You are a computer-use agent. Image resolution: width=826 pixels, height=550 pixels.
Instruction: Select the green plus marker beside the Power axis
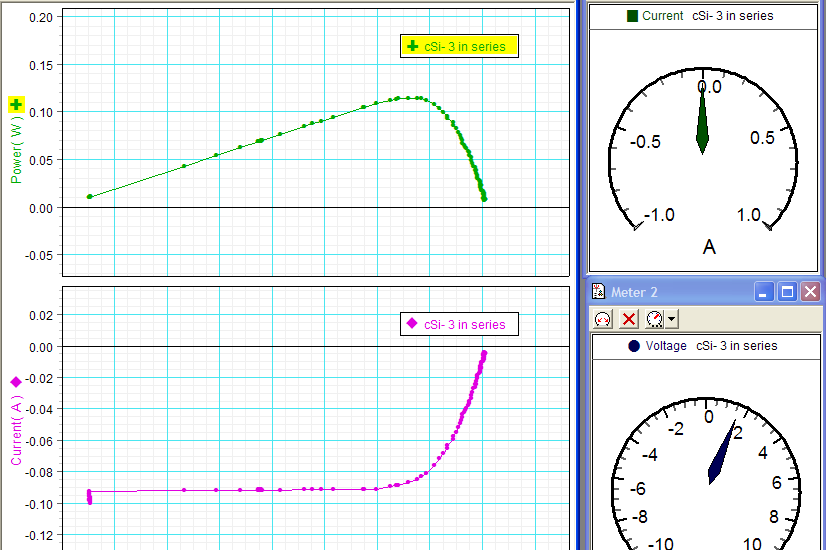tap(16, 105)
